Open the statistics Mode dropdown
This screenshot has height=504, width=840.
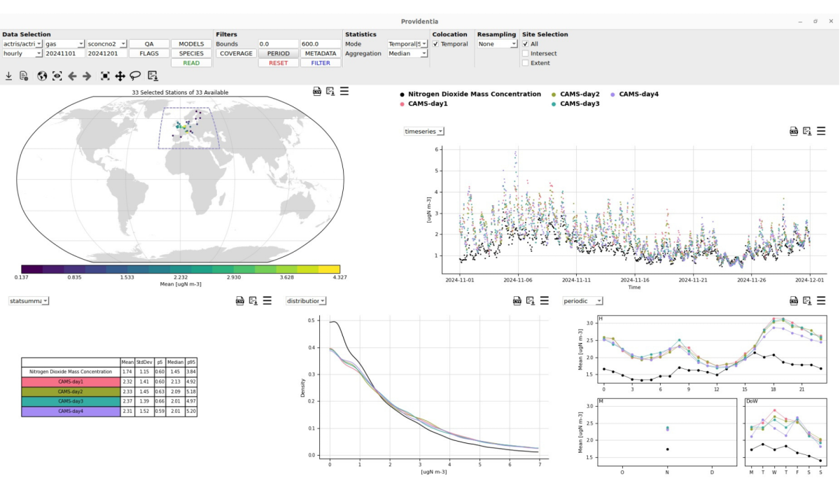pyautogui.click(x=407, y=44)
